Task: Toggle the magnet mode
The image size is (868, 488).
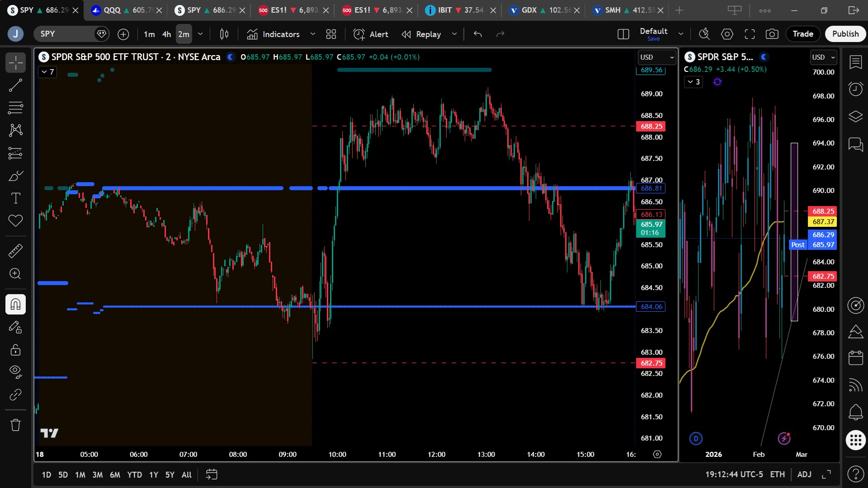Action: tap(15, 304)
